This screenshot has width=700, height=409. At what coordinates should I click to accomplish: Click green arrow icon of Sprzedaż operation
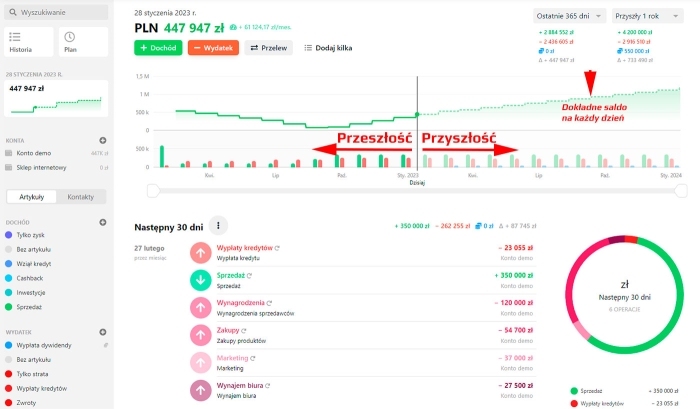coord(203,280)
